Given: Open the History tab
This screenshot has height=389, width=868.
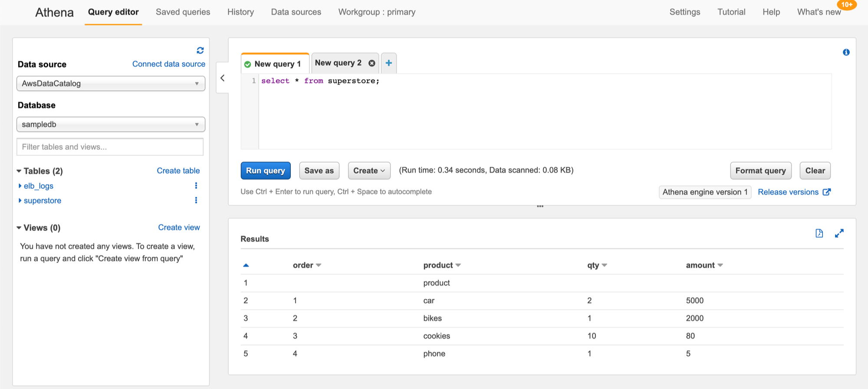Looking at the screenshot, I should [x=240, y=12].
